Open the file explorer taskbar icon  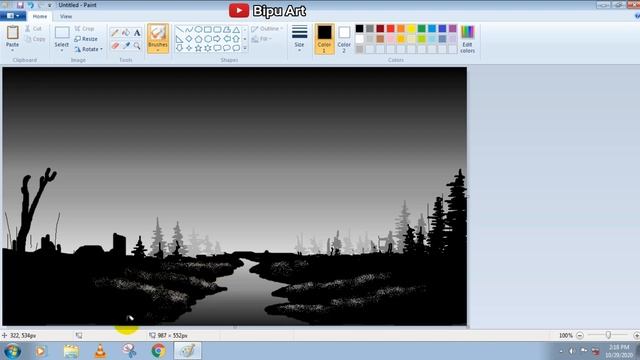click(71, 351)
